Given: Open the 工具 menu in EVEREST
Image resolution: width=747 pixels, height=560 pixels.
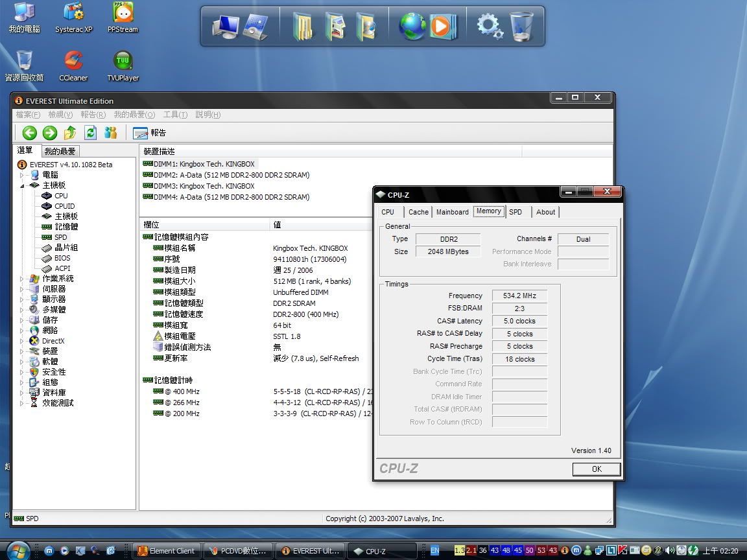Looking at the screenshot, I should click(x=175, y=115).
